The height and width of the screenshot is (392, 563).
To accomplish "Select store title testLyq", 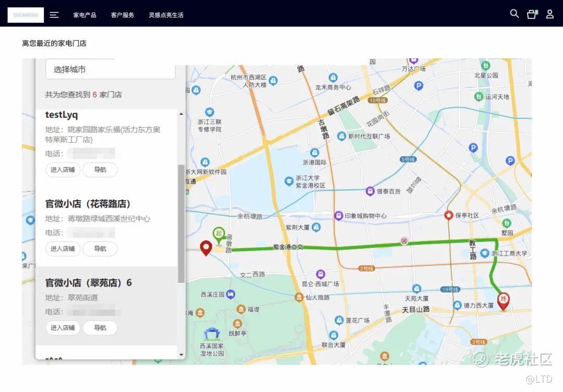I will click(62, 115).
